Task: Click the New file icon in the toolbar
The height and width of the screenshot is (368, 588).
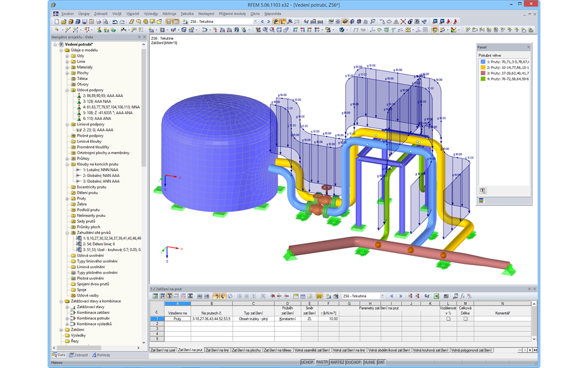Action: 57,21
